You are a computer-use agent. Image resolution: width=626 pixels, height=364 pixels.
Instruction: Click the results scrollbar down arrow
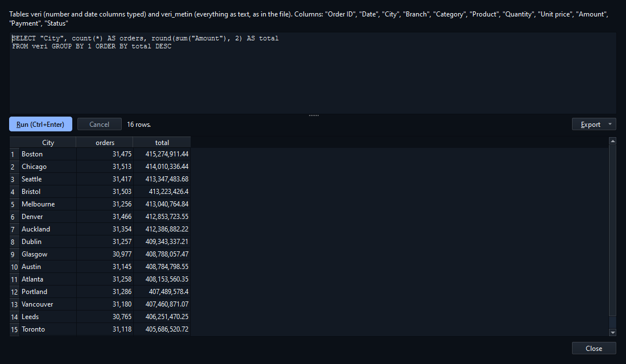[x=612, y=332]
